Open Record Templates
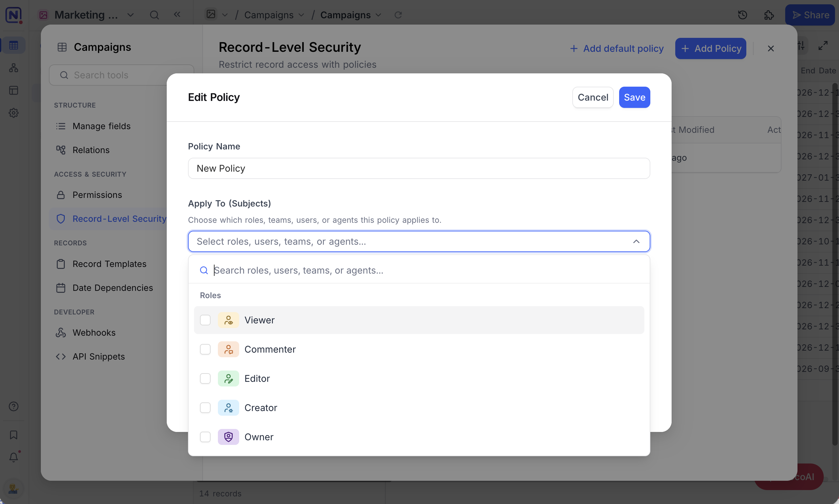This screenshot has width=839, height=504. pos(109,264)
